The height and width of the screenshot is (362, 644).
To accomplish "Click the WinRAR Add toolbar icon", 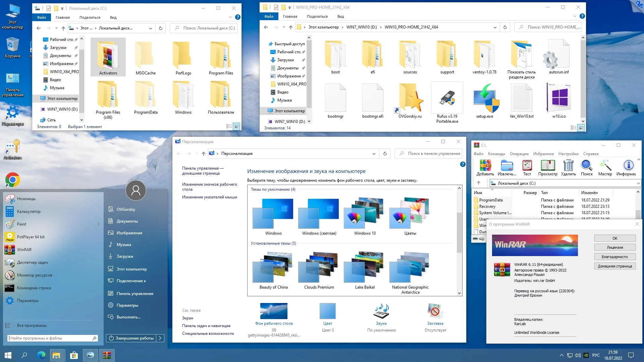I will [485, 166].
